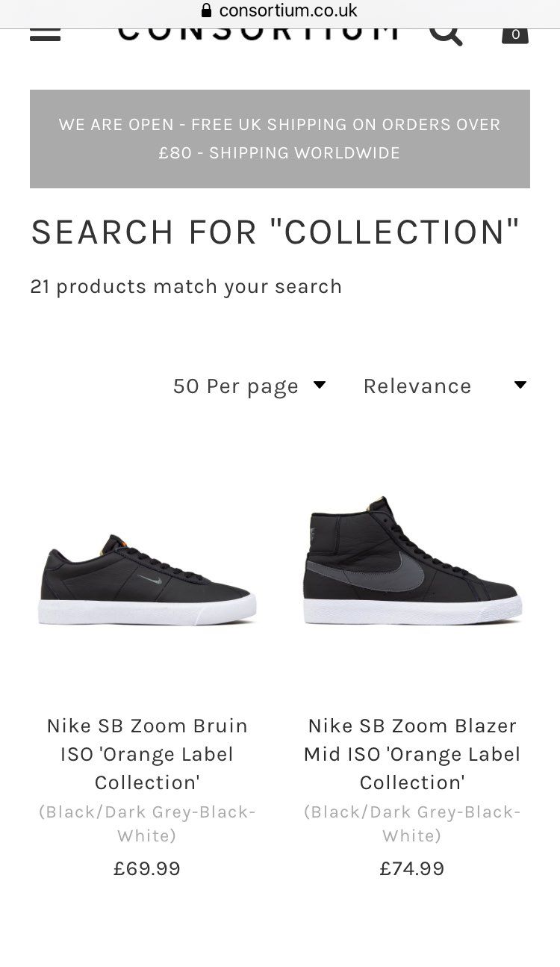
Task: Click the arrow beside "50 Per page"
Action: (320, 385)
